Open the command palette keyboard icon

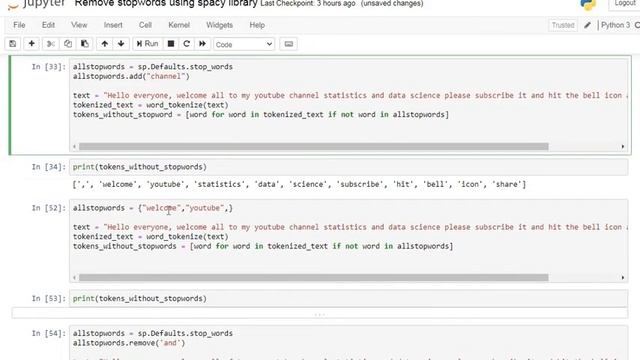[289, 44]
